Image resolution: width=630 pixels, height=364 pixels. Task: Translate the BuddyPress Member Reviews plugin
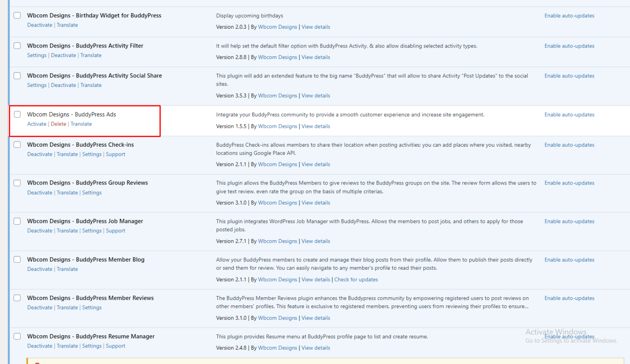tap(67, 307)
